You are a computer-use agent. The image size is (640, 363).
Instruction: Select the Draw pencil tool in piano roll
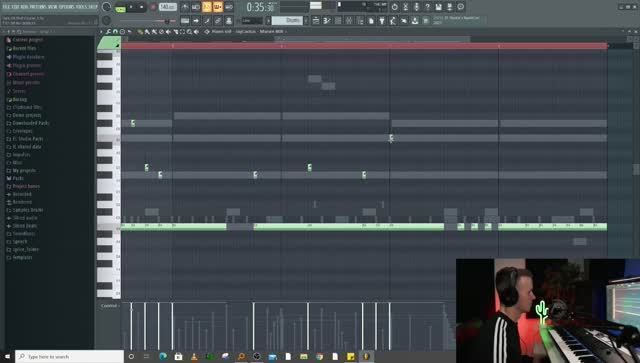pyautogui.click(x=140, y=31)
